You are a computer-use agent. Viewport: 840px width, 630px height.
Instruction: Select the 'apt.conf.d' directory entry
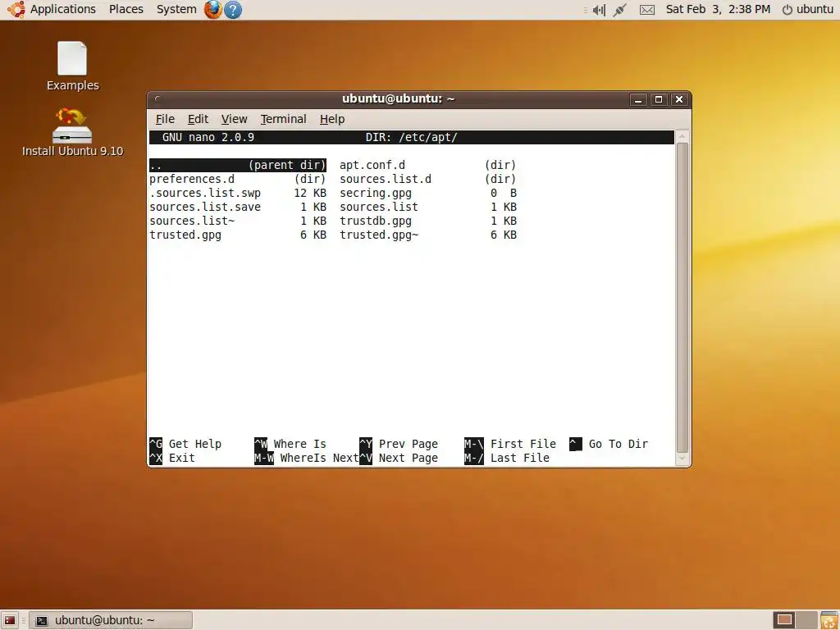click(428, 165)
